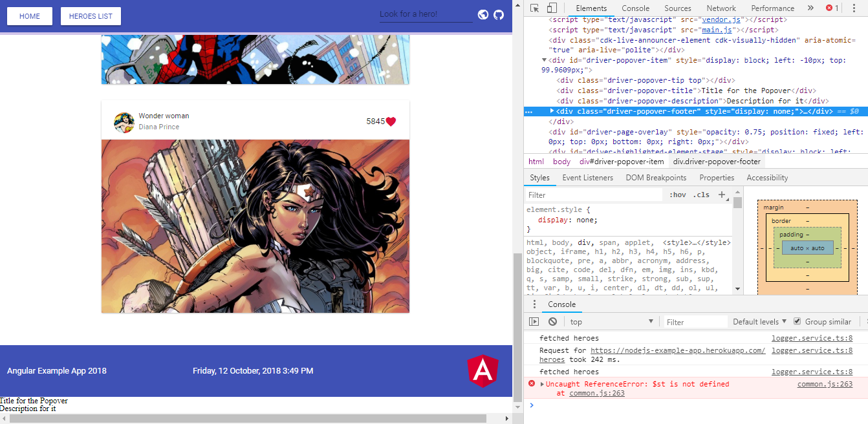The width and height of the screenshot is (868, 424).
Task: Open the Accessibility panel tab
Action: (767, 177)
